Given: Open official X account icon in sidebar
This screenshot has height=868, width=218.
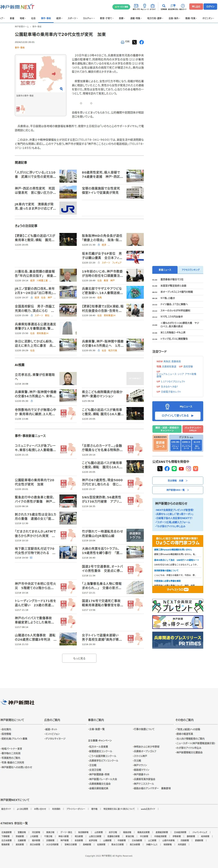Looking at the screenshot, I should click(160, 469).
